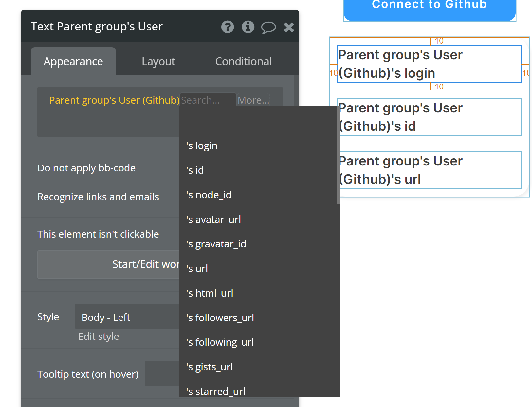Click the Parent group's User (Github) expression
The width and height of the screenshot is (532, 407).
(114, 100)
